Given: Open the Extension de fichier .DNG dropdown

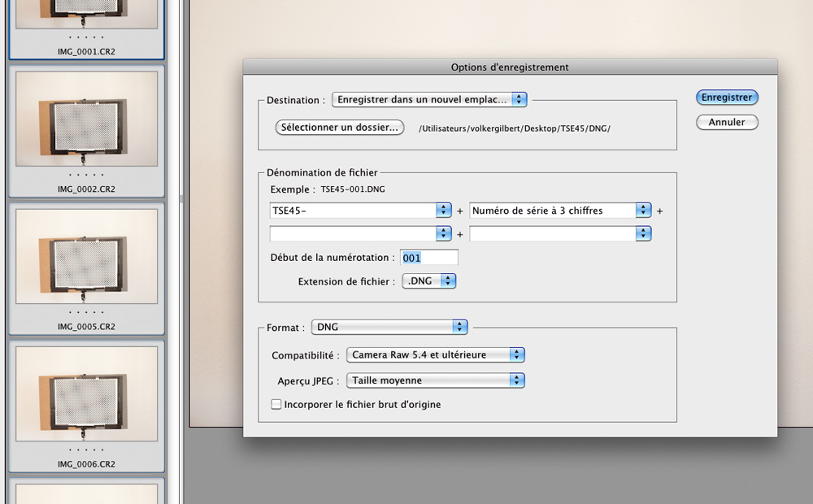Looking at the screenshot, I should (428, 281).
